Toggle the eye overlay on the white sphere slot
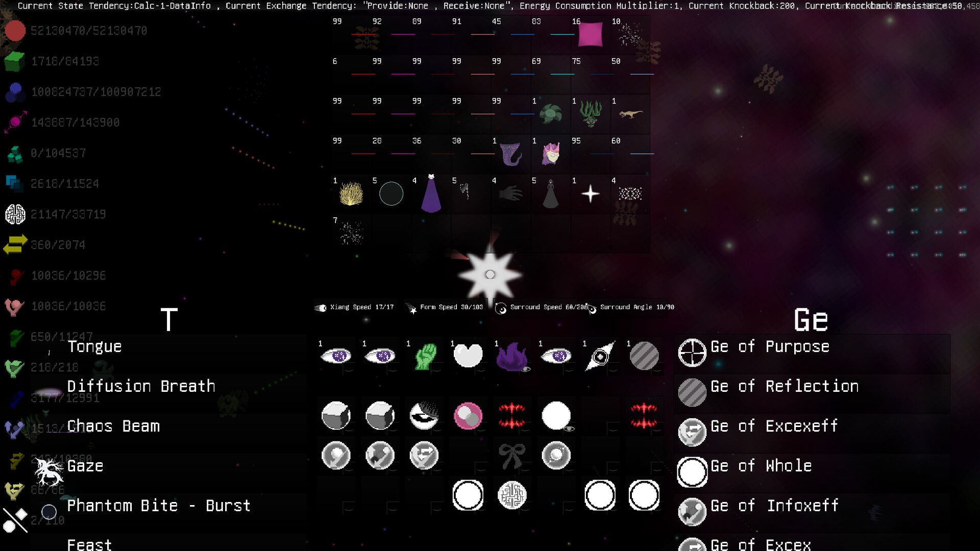980x551 pixels. [x=569, y=430]
